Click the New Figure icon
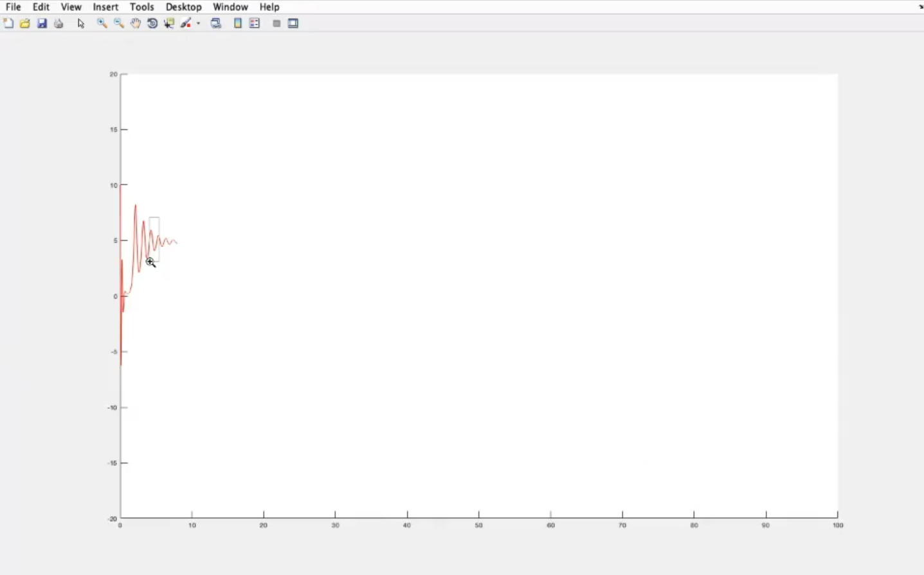The image size is (924, 575). click(8, 24)
